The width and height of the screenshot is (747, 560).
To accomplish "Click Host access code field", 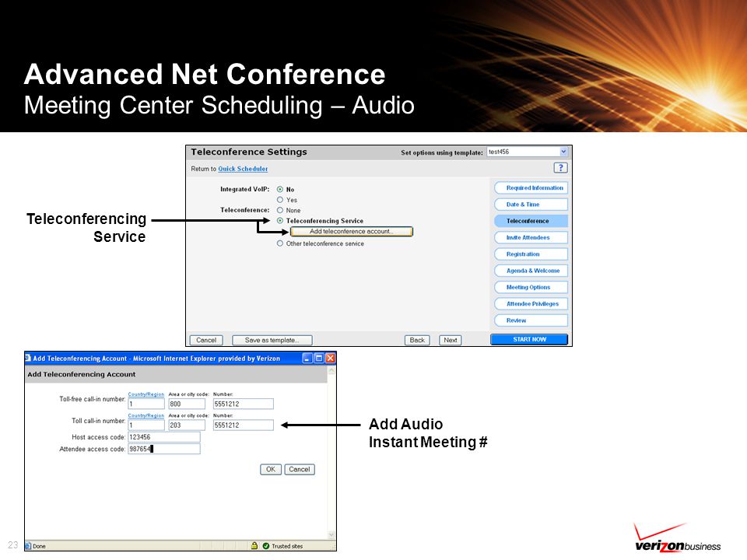I will click(x=164, y=437).
